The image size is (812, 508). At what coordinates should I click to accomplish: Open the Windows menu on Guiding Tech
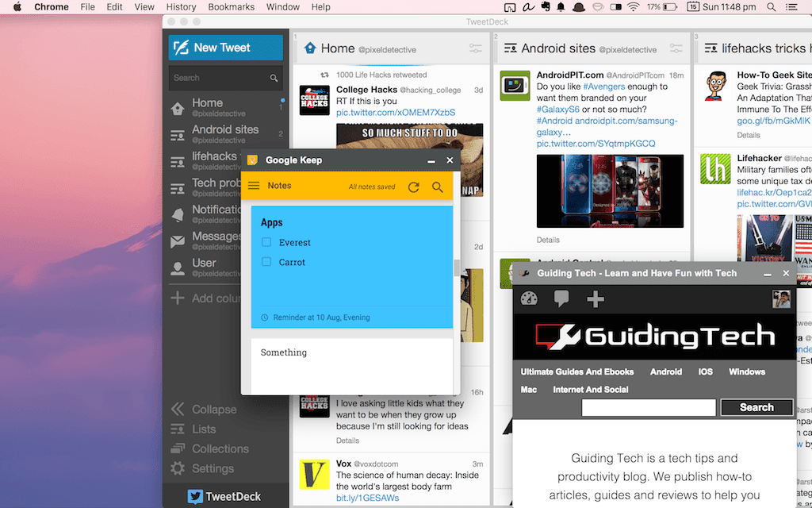(747, 371)
